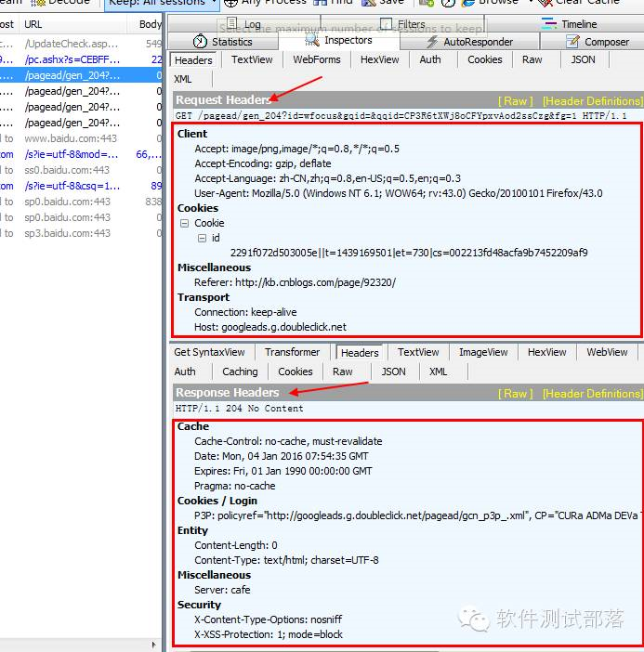Open the response HexView tab
Image resolution: width=644 pixels, height=652 pixels.
[546, 352]
